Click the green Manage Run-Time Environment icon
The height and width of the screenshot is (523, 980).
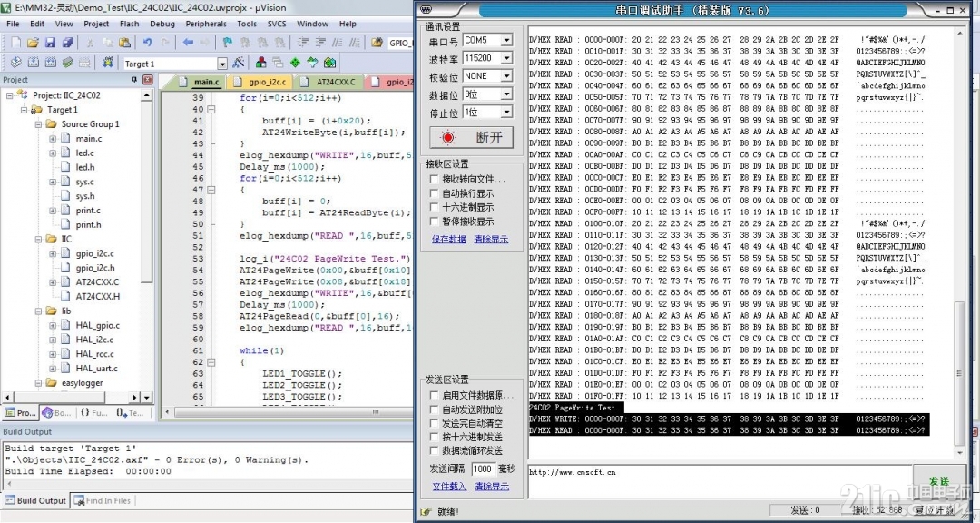pos(295,64)
